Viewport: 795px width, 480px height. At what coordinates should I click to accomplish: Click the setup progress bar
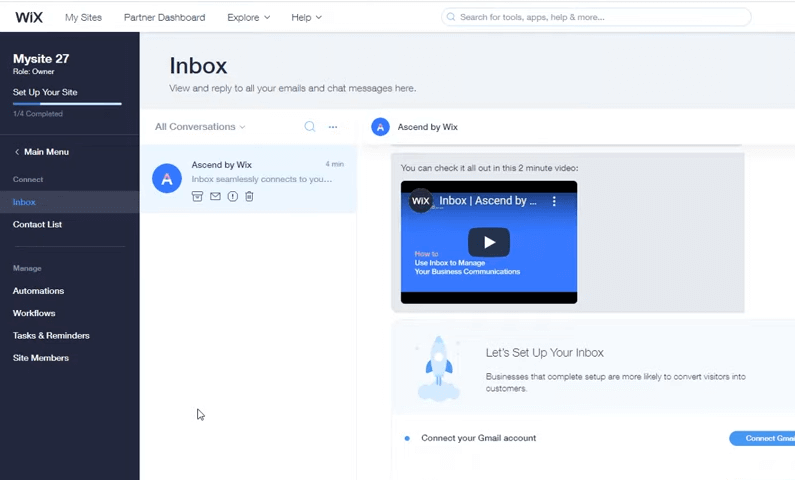tap(67, 103)
